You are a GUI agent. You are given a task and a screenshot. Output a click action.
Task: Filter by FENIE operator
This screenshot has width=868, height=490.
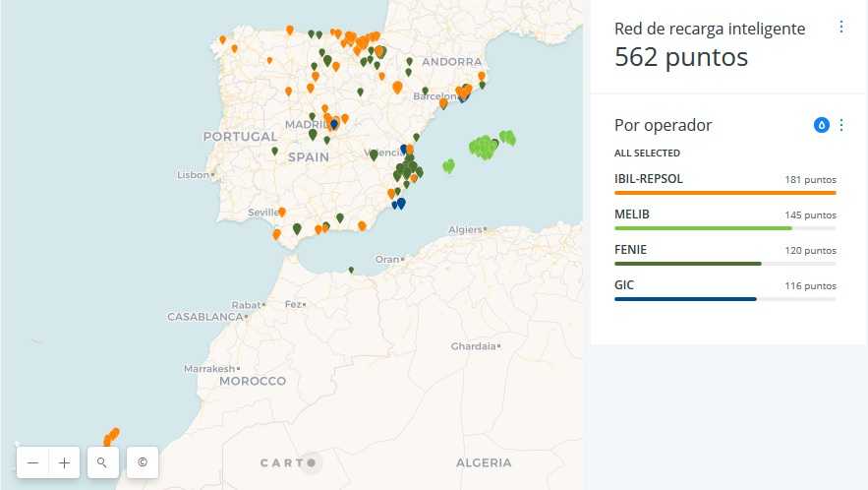[725, 256]
